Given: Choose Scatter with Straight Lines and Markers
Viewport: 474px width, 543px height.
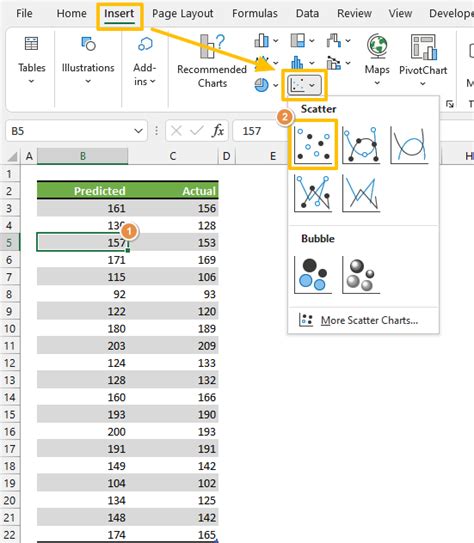Looking at the screenshot, I should pyautogui.click(x=313, y=193).
